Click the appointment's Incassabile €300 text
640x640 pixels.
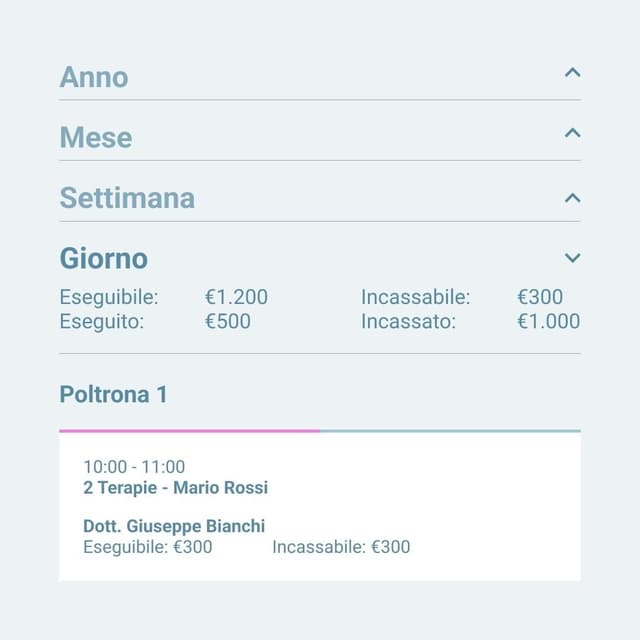[341, 547]
